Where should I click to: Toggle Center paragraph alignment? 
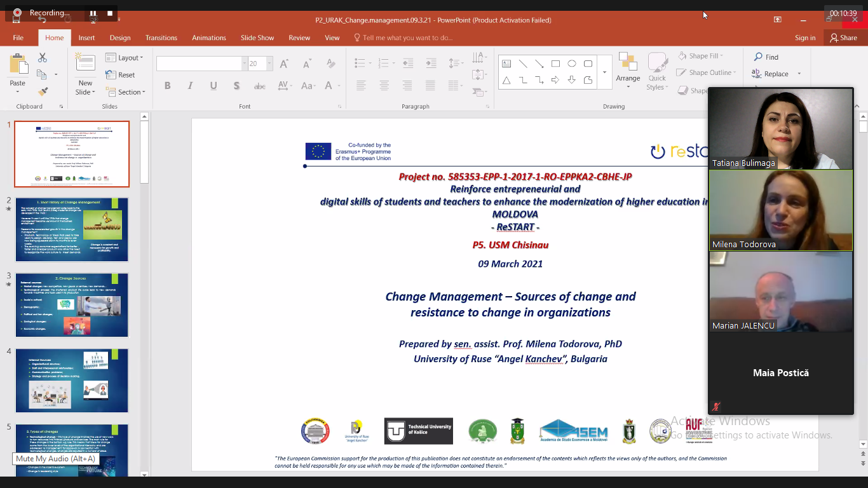click(x=384, y=86)
